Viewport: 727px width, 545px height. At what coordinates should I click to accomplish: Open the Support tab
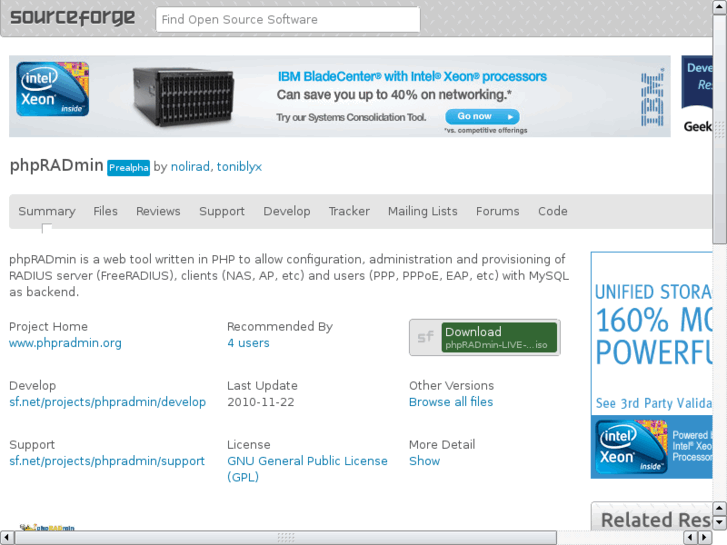222,211
